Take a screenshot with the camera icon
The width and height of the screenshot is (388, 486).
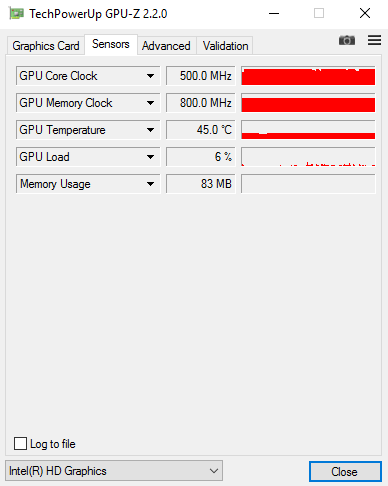click(x=347, y=40)
